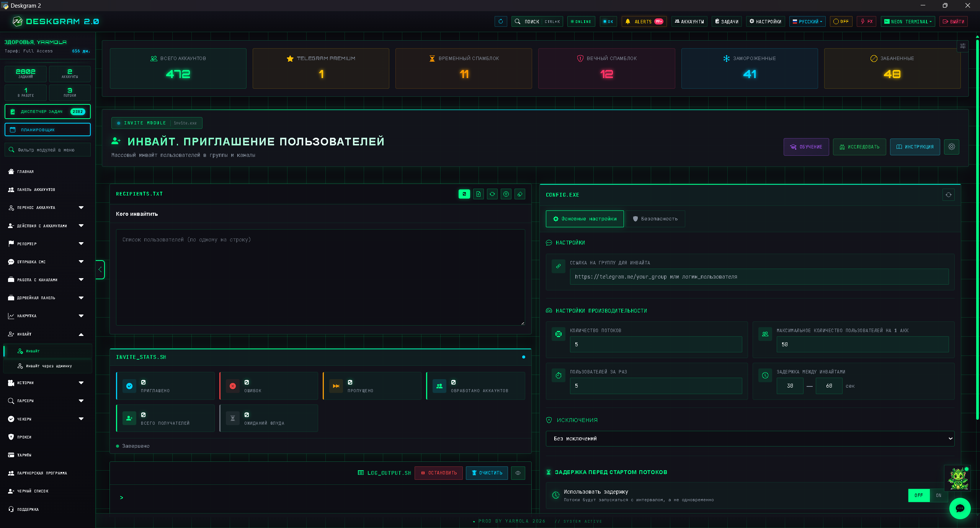The width and height of the screenshot is (980, 528).
Task: Collapse the sidebar with the chevron handle
Action: pos(100,269)
